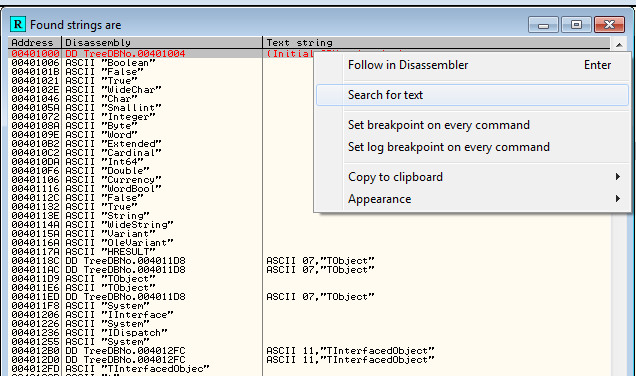Select ASCII "Integer" row
Image resolution: width=636 pixels, height=376 pixels.
161,116
